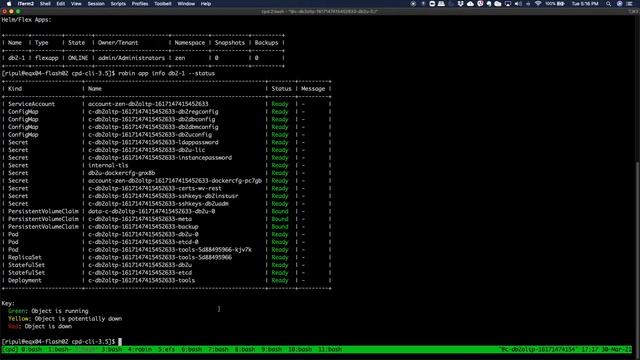Click the Spotlight search magnifier icon
Viewport: 640px width, 360px height.
click(x=608, y=4)
